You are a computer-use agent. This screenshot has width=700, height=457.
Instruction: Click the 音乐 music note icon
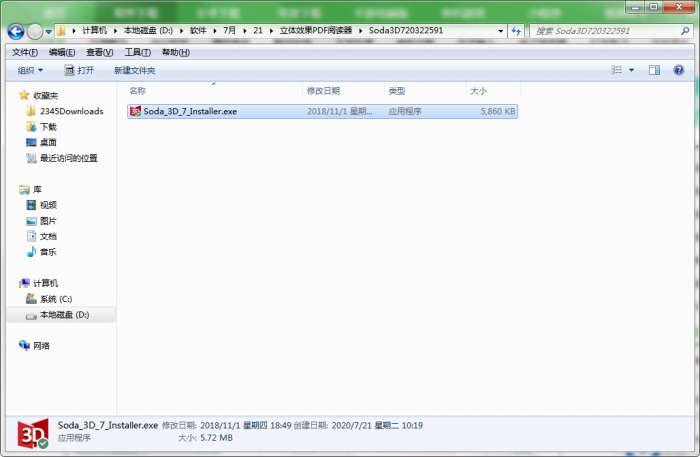tap(31, 252)
